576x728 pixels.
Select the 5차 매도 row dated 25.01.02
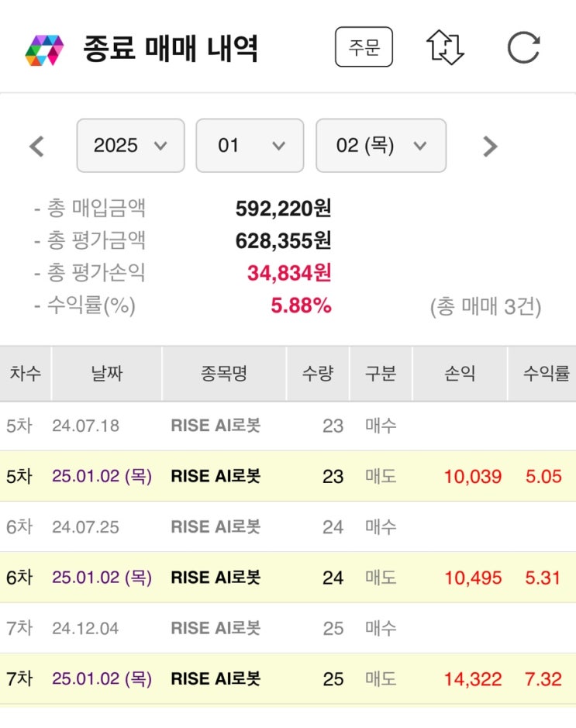click(x=288, y=476)
